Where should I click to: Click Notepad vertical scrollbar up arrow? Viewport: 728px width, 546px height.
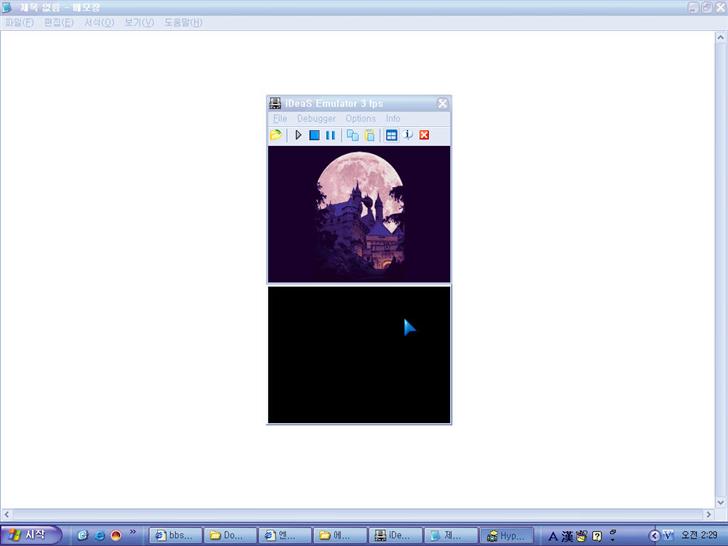point(721,37)
